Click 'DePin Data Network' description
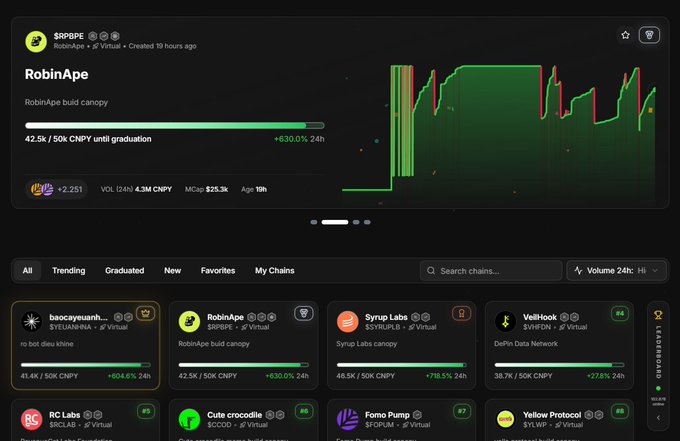680x441 pixels. (526, 343)
